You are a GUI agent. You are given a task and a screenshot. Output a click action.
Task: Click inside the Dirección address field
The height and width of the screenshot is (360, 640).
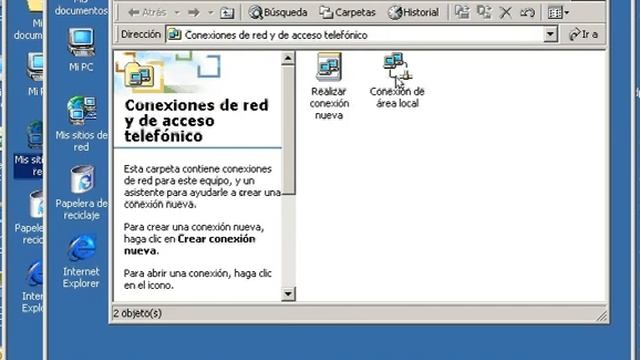point(355,35)
